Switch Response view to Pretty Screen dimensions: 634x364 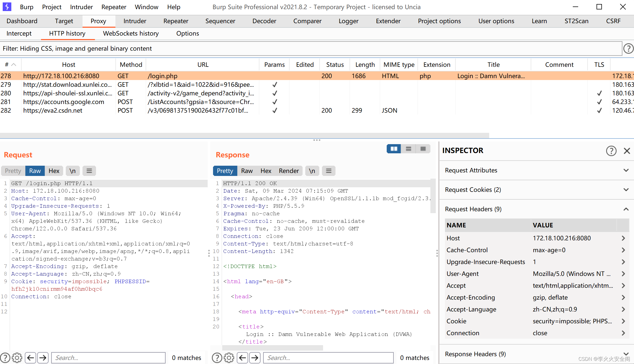(x=225, y=171)
